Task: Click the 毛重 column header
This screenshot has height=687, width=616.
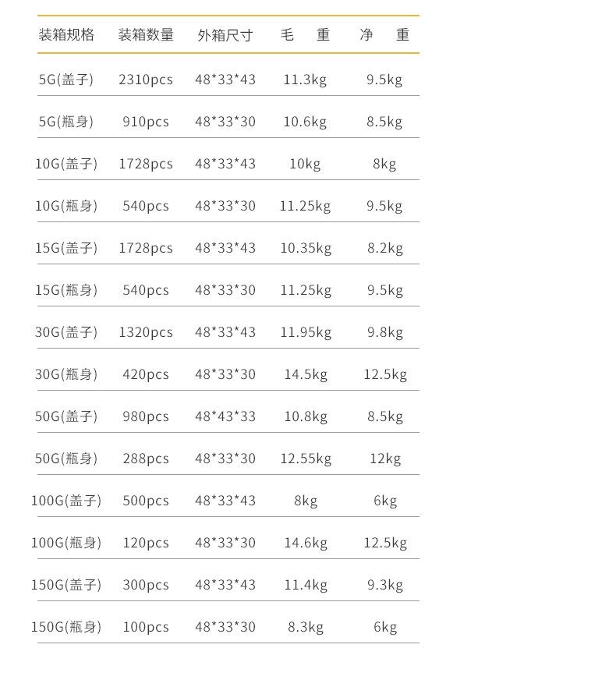Action: coord(306,35)
